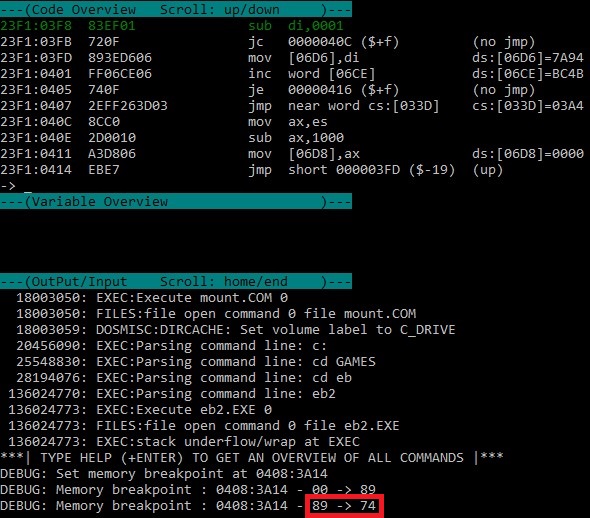Click the OutPut/Input panel header
Screen dimensions: 590x518
coord(176,281)
